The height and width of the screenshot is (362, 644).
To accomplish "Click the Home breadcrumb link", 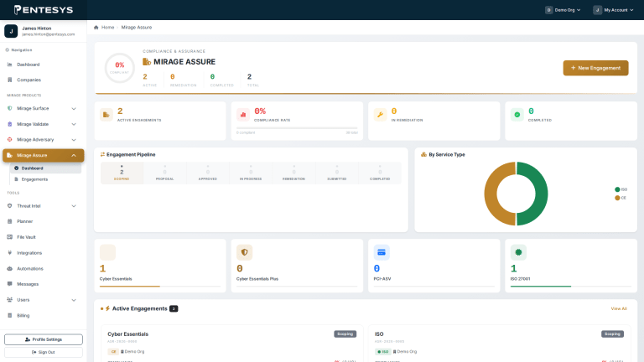I will (107, 28).
